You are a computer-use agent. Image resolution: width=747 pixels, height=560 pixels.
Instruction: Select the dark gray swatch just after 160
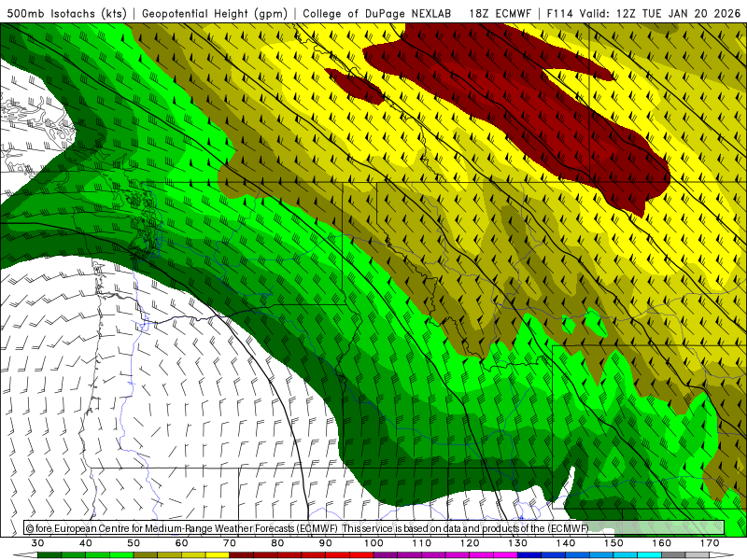[673, 555]
